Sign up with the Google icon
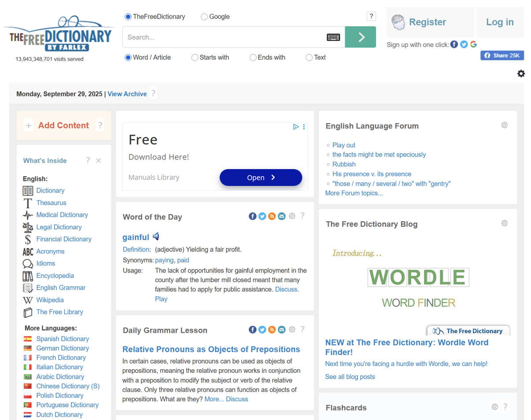The height and width of the screenshot is (420, 531). [x=473, y=44]
